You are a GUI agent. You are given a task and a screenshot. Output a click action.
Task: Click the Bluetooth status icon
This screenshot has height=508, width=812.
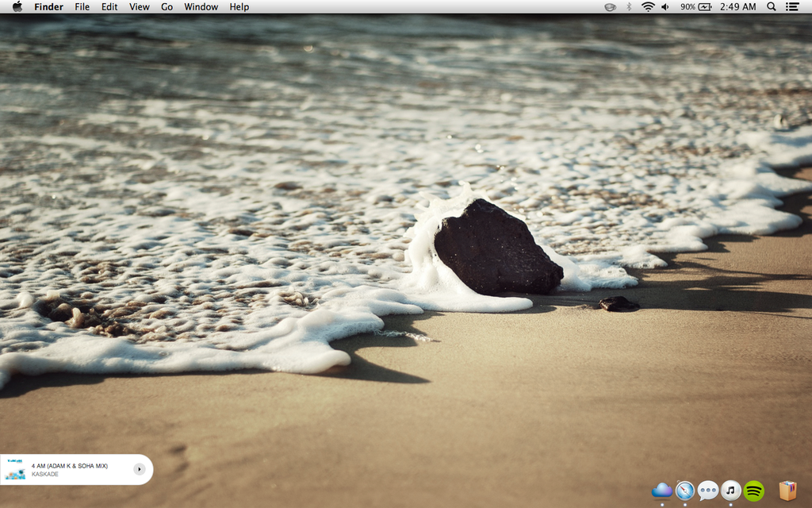[629, 7]
